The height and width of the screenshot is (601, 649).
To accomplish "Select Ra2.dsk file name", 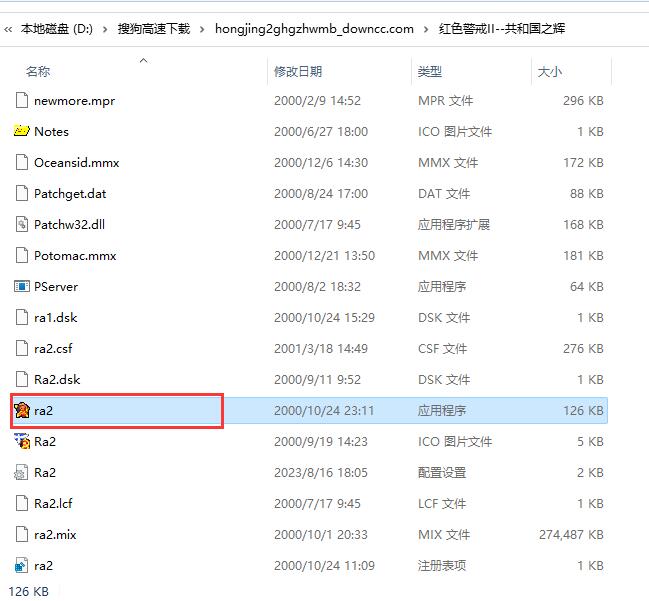I will coord(57,380).
